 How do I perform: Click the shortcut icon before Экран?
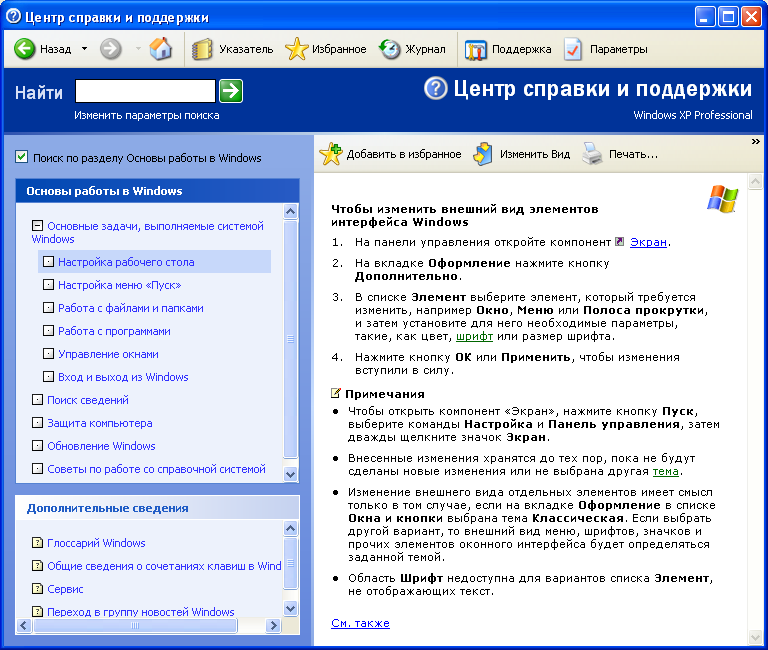click(x=620, y=241)
